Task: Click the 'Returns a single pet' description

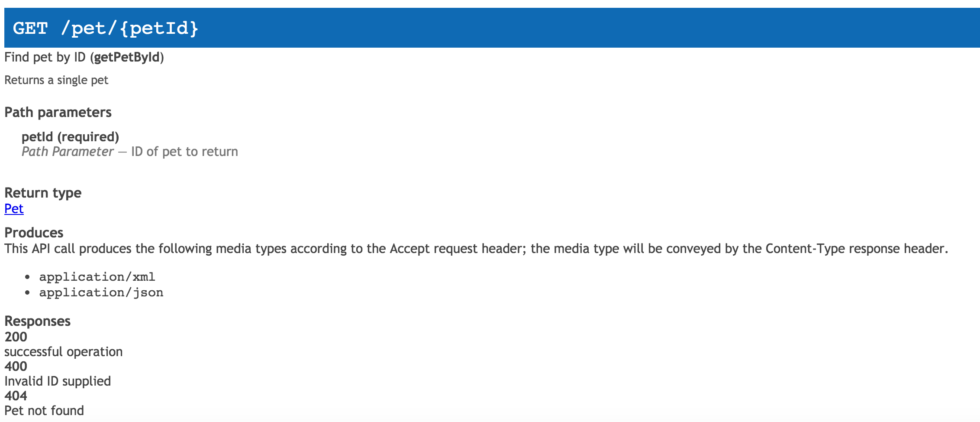Action: tap(56, 80)
